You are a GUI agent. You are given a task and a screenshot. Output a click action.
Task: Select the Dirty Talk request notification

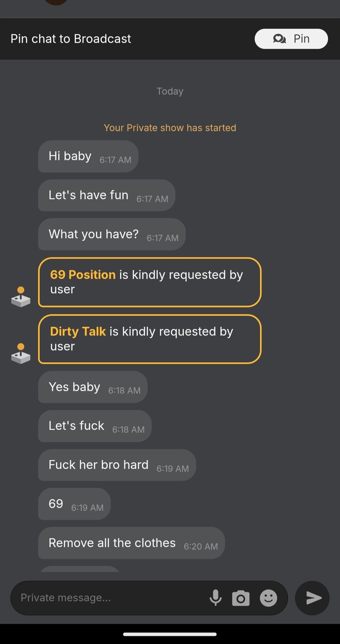point(150,339)
